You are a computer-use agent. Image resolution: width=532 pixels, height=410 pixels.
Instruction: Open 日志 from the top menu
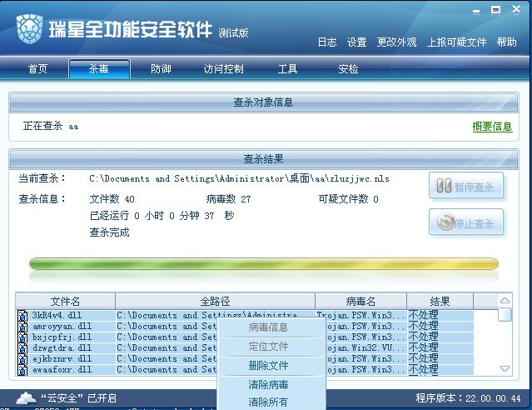[327, 42]
